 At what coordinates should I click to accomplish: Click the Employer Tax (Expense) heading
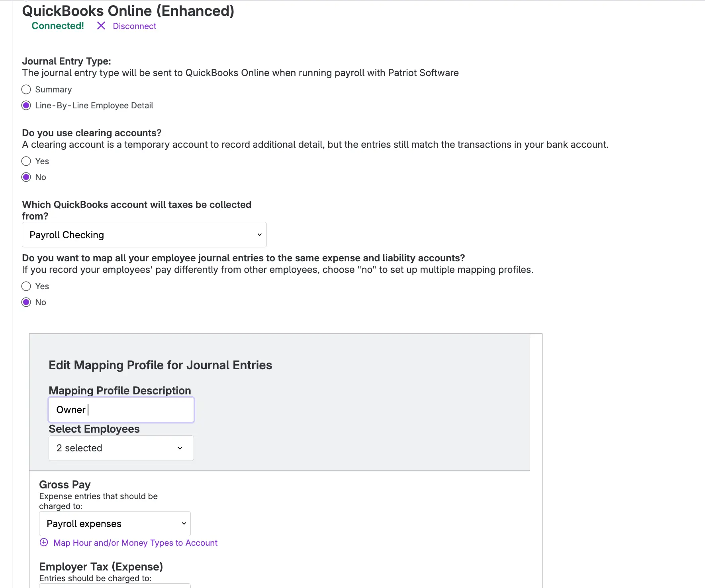(101, 566)
